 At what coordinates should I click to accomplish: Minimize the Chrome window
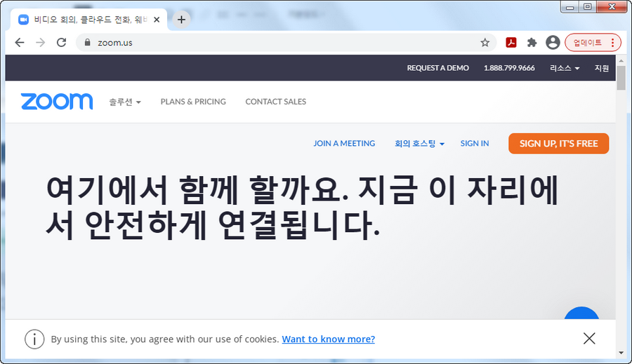point(570,7)
